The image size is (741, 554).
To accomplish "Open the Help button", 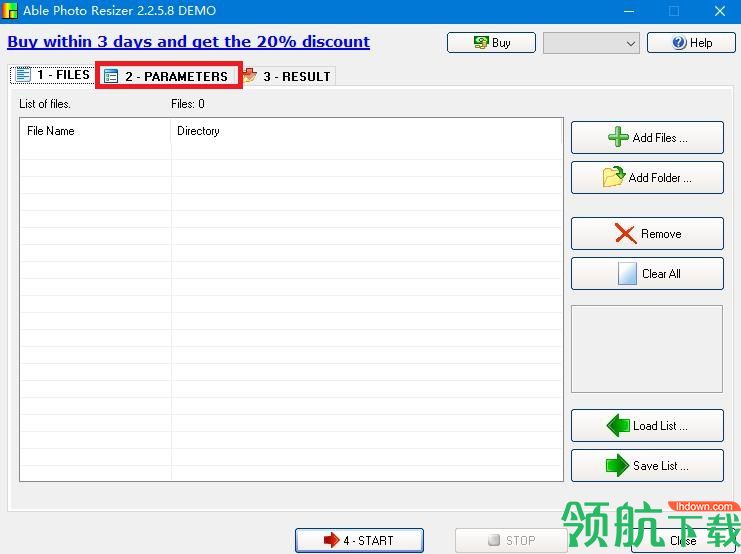I will pos(691,43).
